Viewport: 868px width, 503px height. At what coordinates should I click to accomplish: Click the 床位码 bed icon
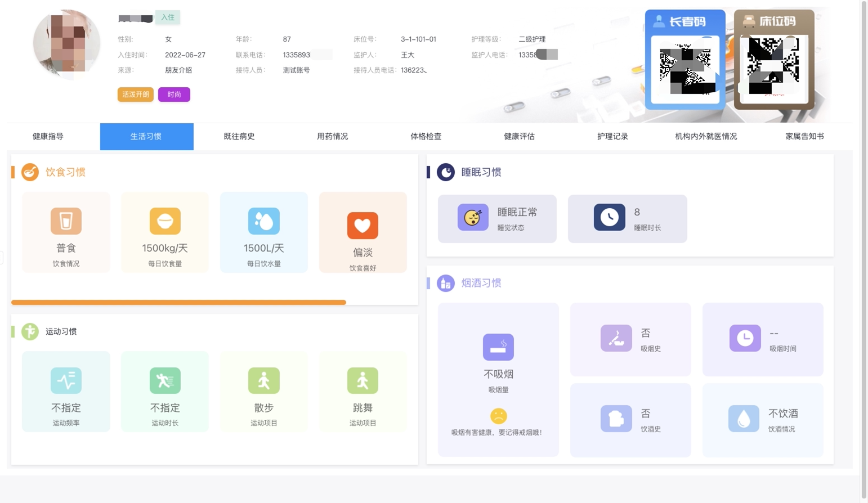(749, 21)
